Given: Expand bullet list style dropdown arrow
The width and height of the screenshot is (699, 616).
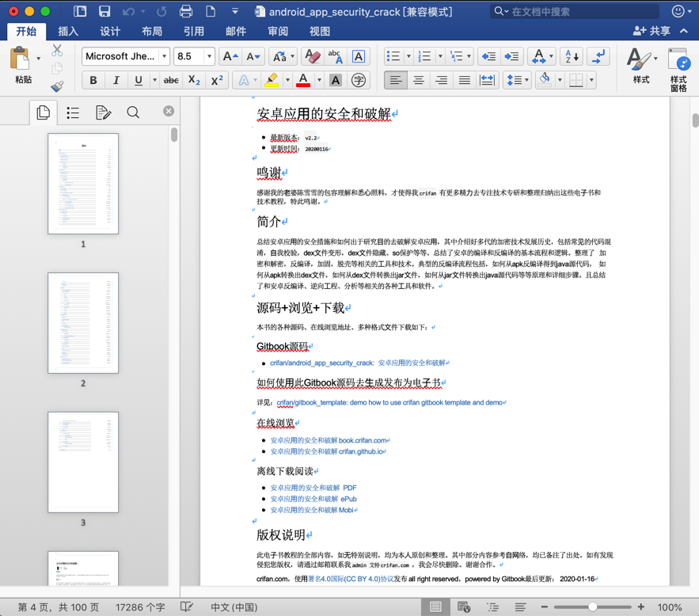Looking at the screenshot, I should (x=408, y=56).
